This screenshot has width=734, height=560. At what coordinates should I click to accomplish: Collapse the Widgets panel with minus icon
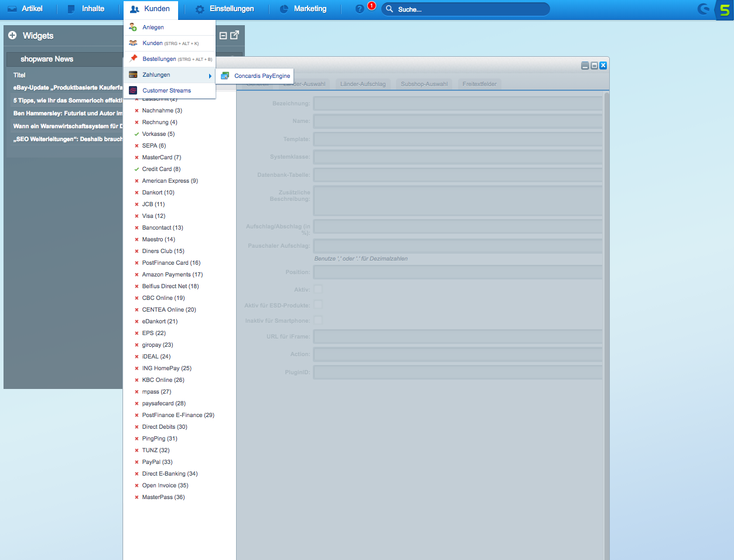(x=223, y=36)
